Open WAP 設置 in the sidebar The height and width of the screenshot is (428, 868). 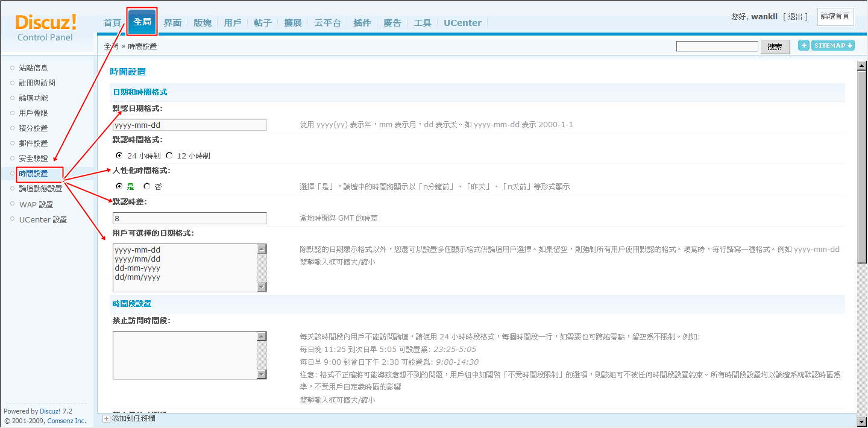pyautogui.click(x=36, y=205)
